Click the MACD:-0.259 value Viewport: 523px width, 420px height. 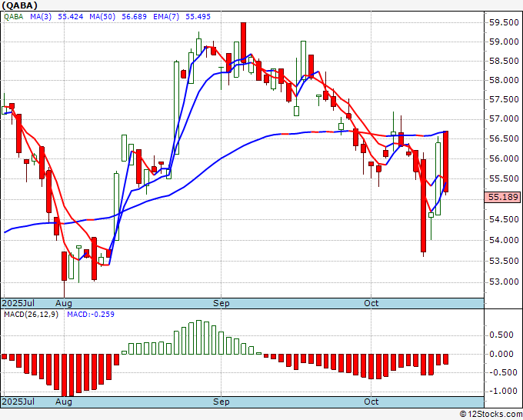91,315
